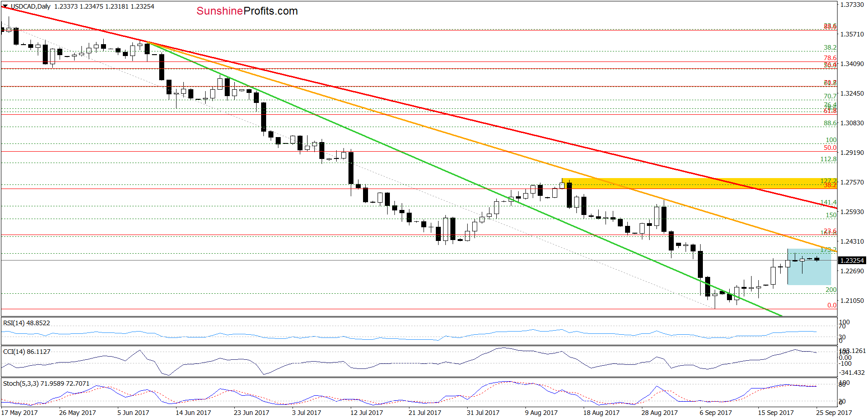Screen dimensions: 868x419
Task: Select the yellow resistance zone rectangle
Action: (700, 184)
